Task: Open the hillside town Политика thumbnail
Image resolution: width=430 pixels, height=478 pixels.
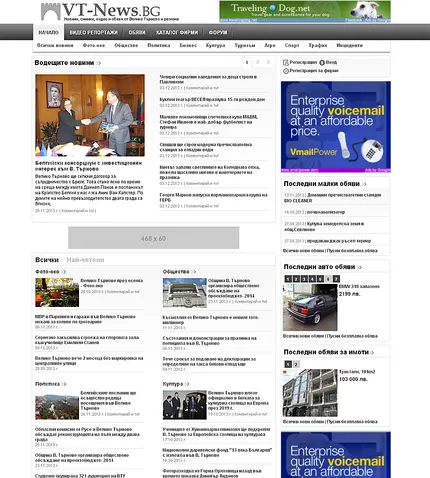Action: pyautogui.click(x=57, y=405)
